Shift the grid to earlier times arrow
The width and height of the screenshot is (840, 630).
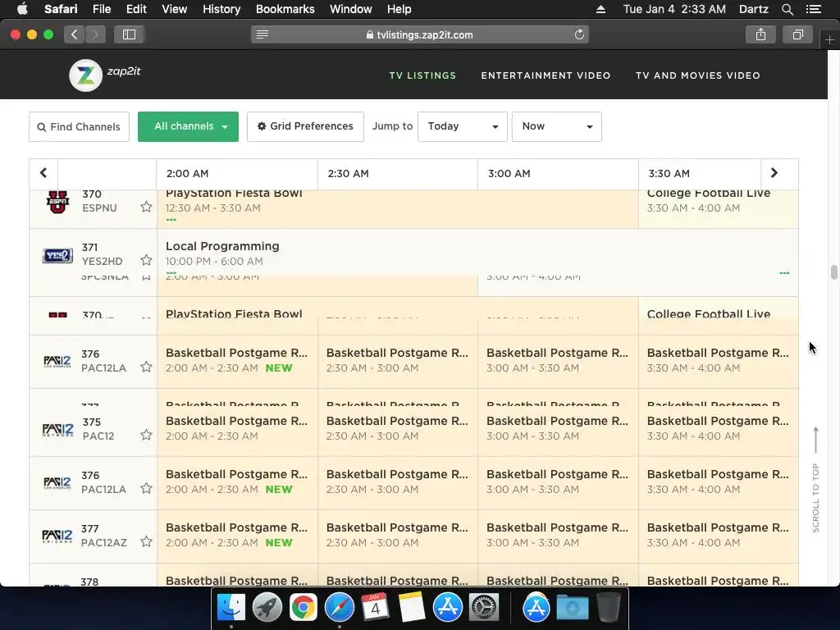click(43, 173)
